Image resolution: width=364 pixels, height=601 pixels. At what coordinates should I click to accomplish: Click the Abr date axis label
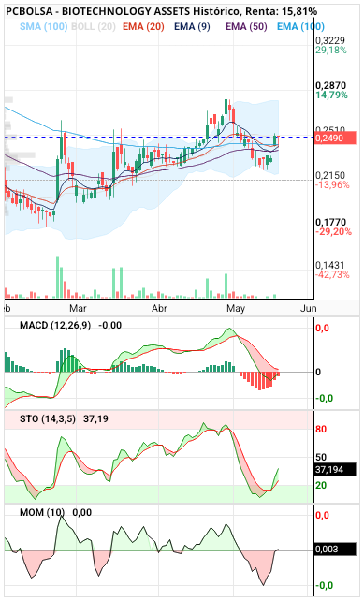[159, 308]
